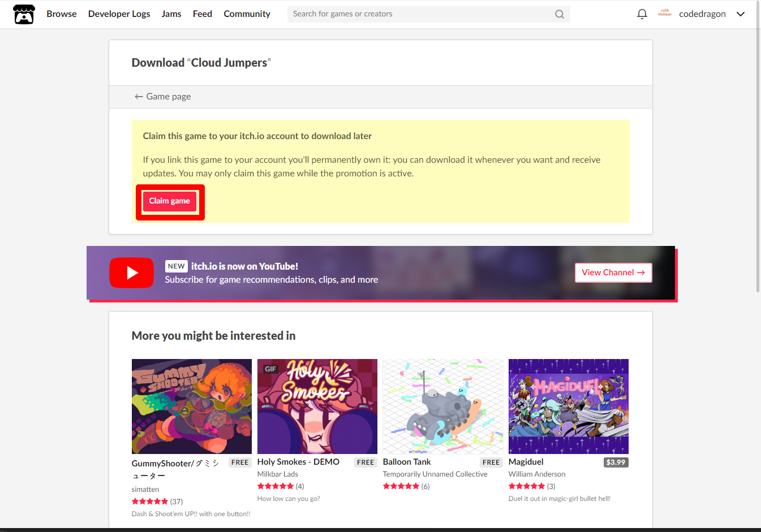Screen dimensions: 761x532
Task: Click the Claim game button
Action: tap(170, 201)
